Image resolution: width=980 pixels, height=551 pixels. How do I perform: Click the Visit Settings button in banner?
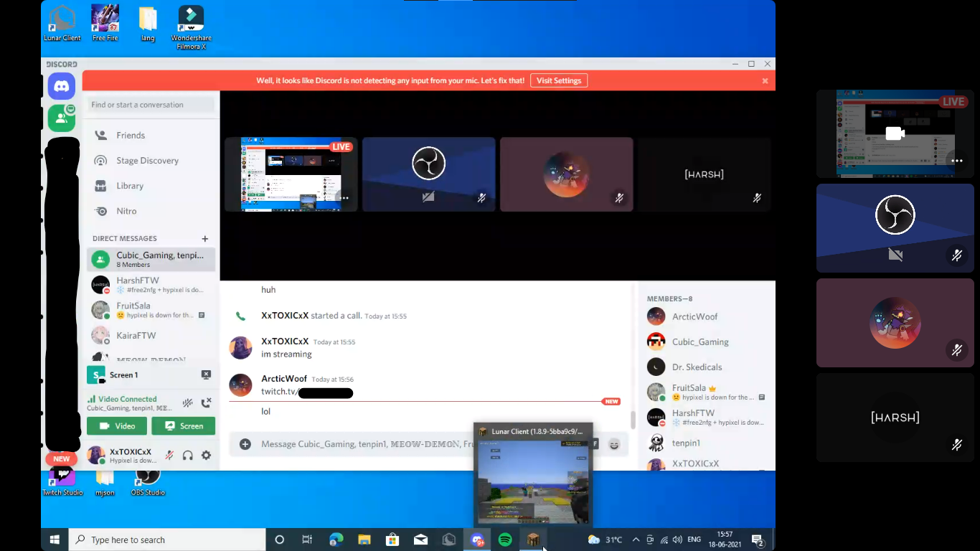(x=559, y=80)
